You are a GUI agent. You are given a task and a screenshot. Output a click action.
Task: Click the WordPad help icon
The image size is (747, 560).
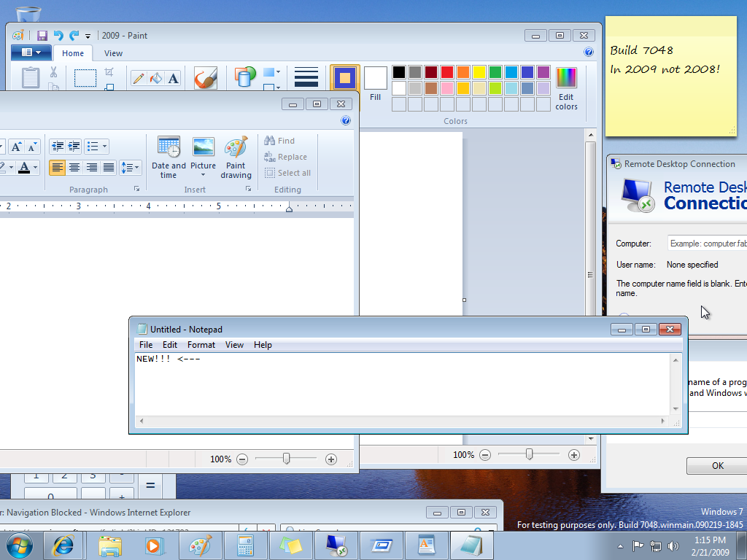[x=346, y=120]
